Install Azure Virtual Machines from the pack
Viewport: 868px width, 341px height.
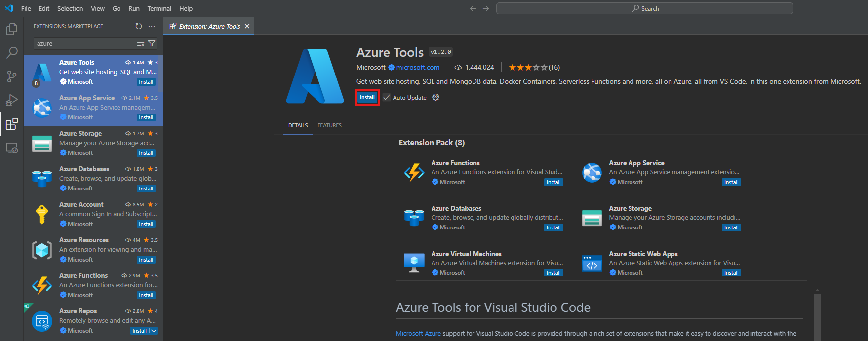tap(553, 273)
